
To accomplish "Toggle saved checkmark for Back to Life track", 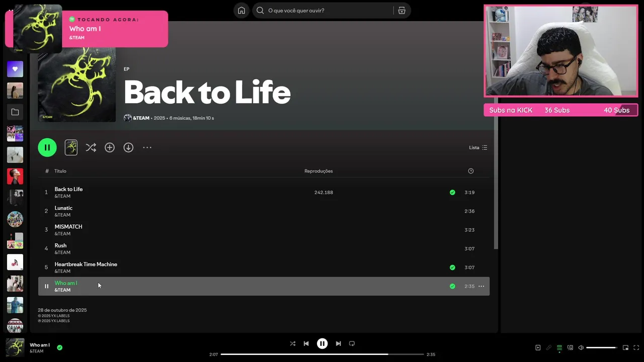I will [x=452, y=192].
